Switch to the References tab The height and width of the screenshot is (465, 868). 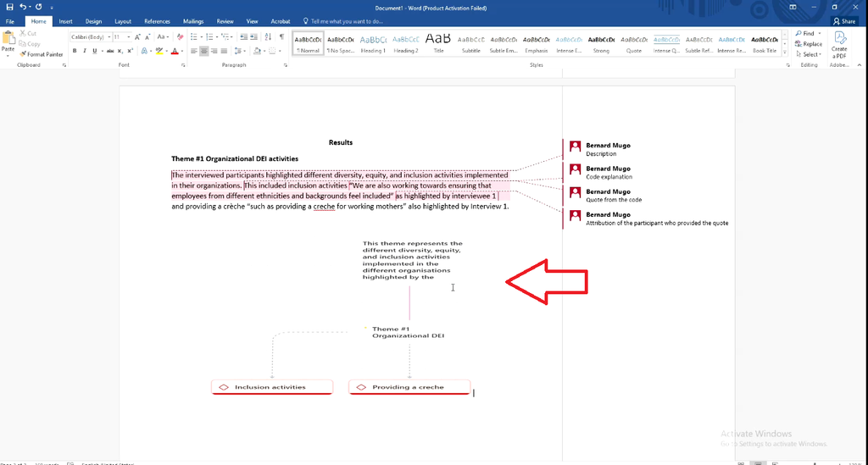(x=157, y=21)
